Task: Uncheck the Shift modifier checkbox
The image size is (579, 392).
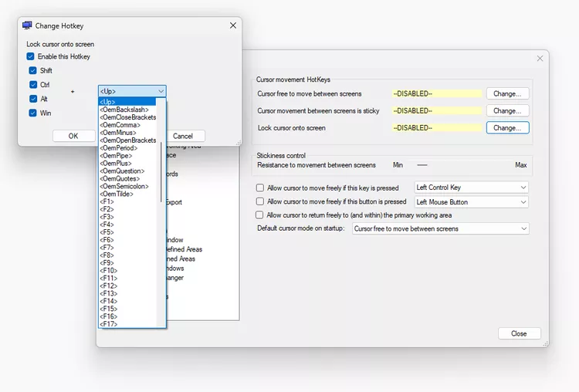Action: [33, 70]
